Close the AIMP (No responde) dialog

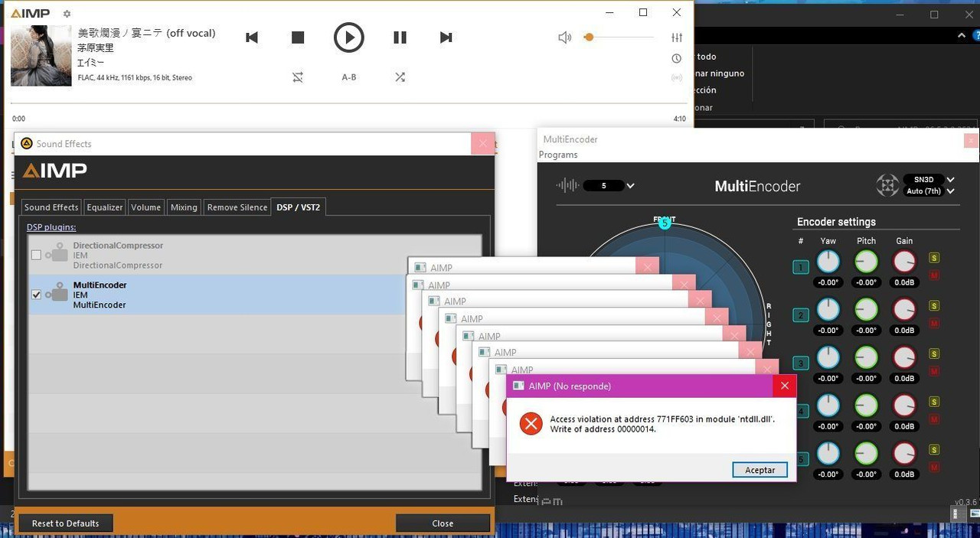pos(784,386)
